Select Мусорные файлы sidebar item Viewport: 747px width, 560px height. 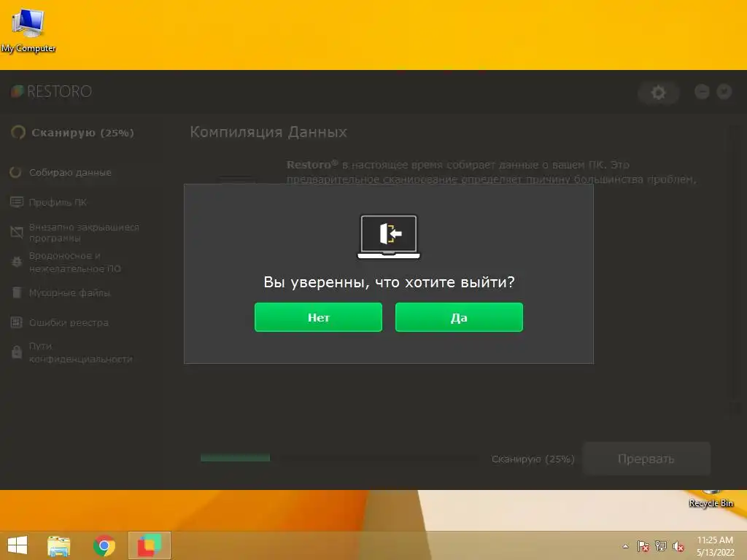pos(60,292)
